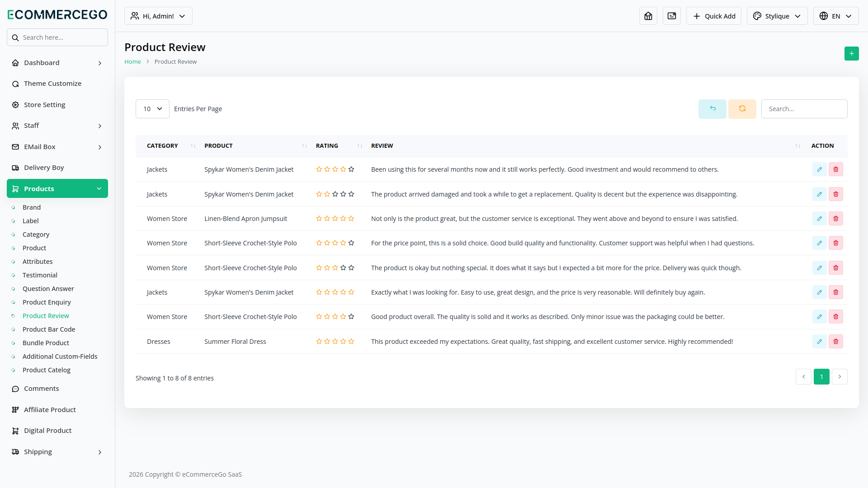The width and height of the screenshot is (868, 488).
Task: Focus the sidebar 'Search here...' field
Action: [x=57, y=38]
